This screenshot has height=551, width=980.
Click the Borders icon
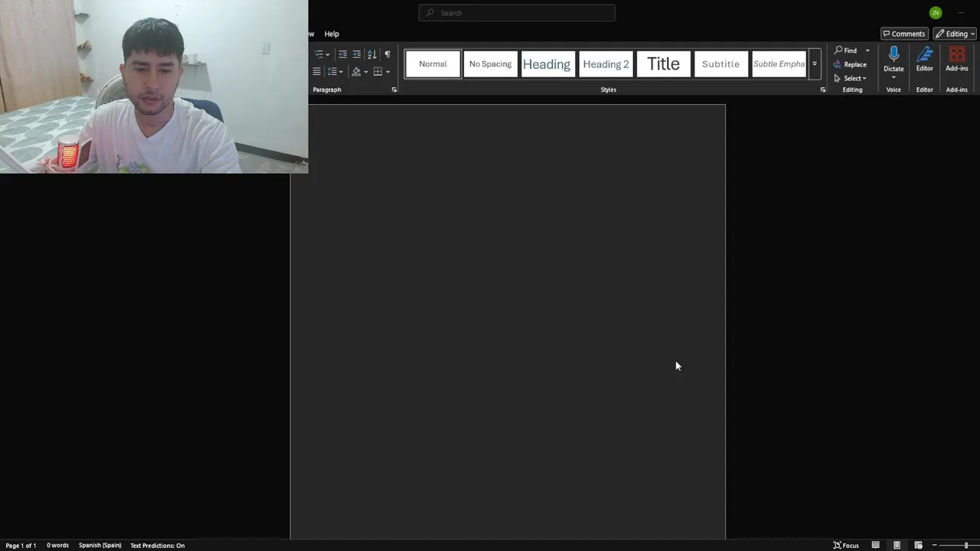[377, 71]
